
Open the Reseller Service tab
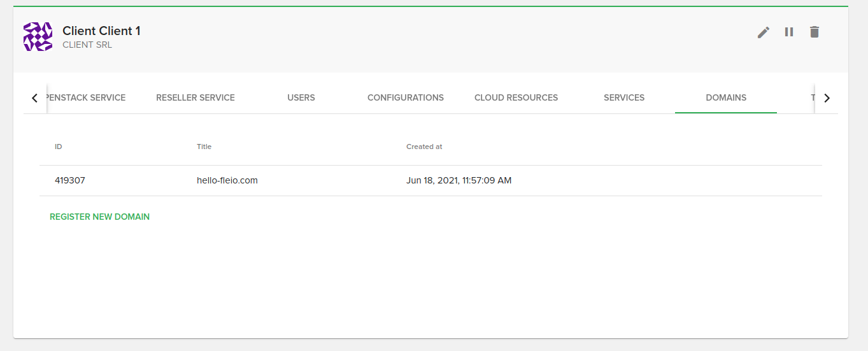tap(196, 97)
